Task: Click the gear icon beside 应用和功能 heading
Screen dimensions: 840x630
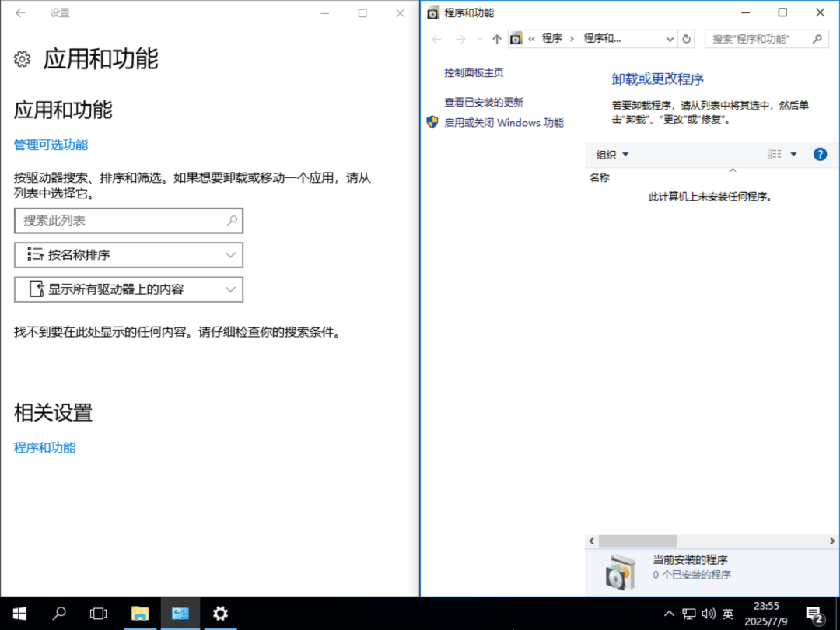Action: click(23, 59)
